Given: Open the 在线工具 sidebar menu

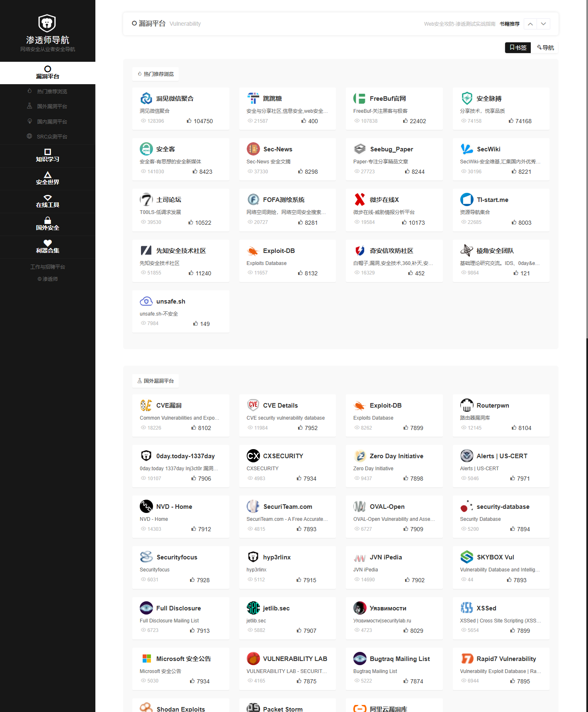Looking at the screenshot, I should click(48, 201).
